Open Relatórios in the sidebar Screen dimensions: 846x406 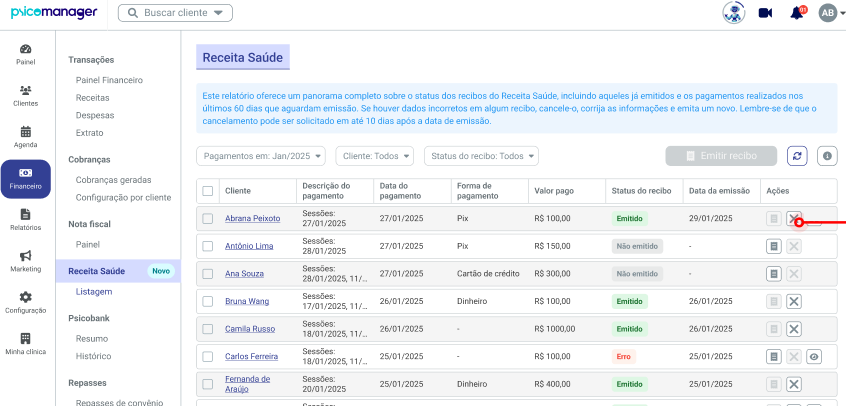point(26,220)
